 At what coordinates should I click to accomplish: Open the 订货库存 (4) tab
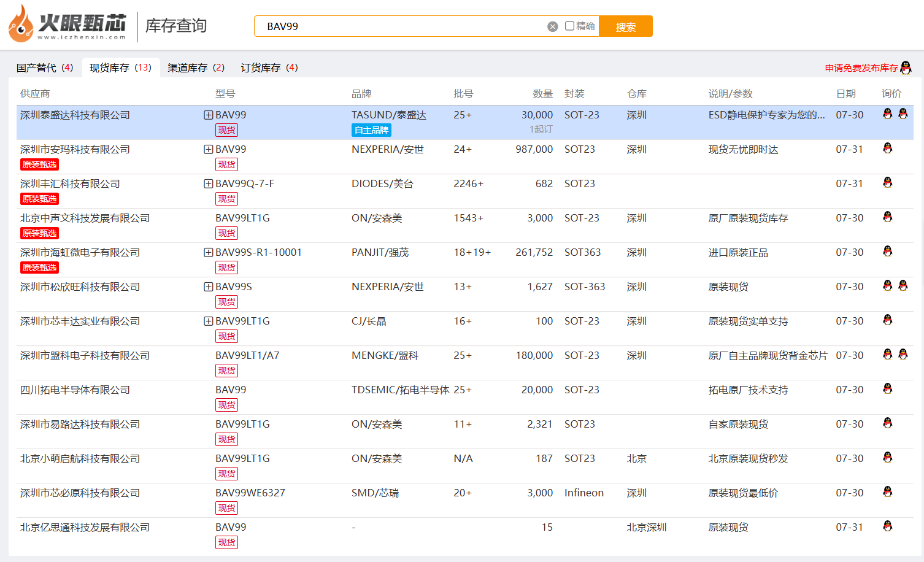(x=269, y=67)
